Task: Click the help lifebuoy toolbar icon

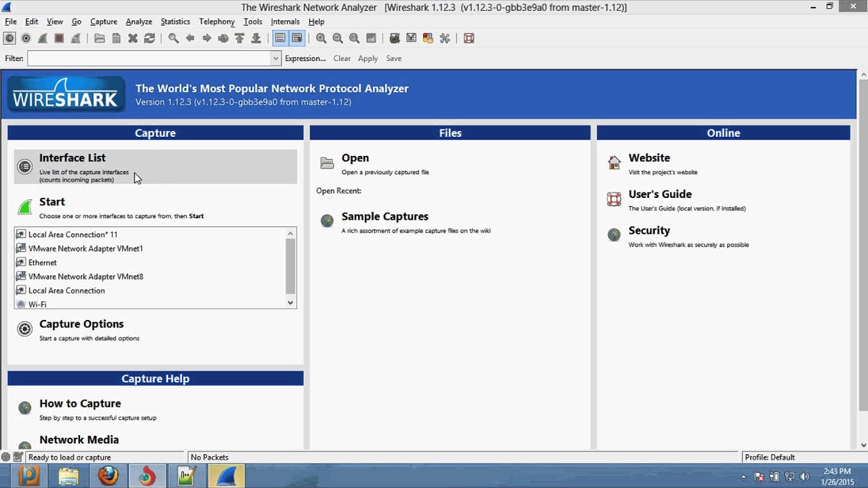Action: pos(469,39)
